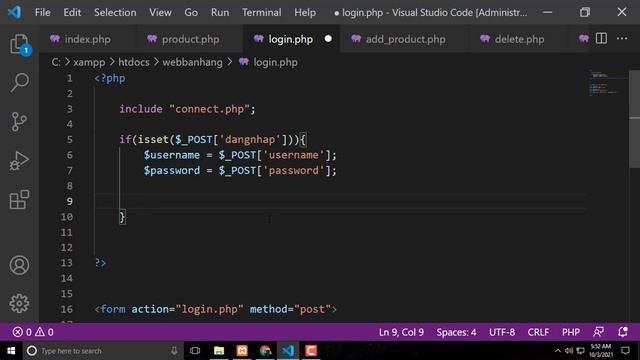Open the View menu
Viewport: 640px width, 360px height.
(x=160, y=12)
